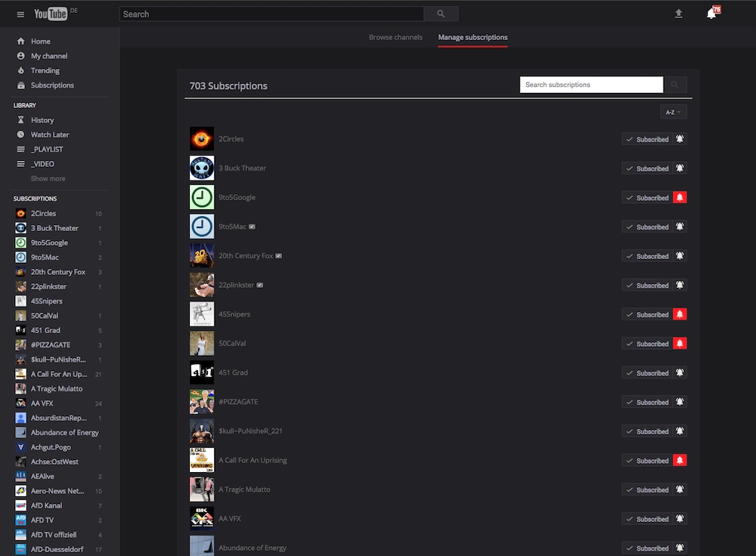Open Abundance of Energy channel name in list
This screenshot has height=556, width=756.
pos(253,548)
